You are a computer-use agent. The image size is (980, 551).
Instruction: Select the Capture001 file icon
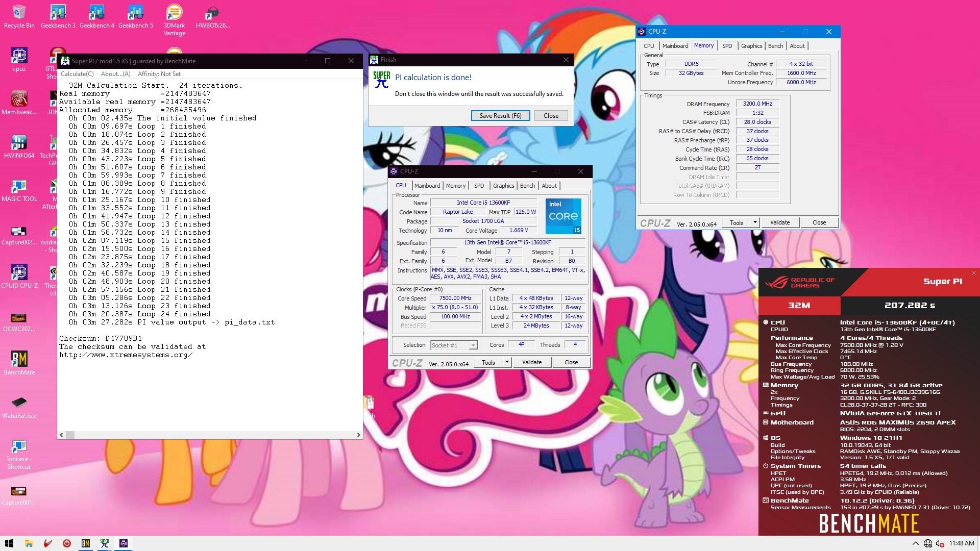[x=19, y=493]
